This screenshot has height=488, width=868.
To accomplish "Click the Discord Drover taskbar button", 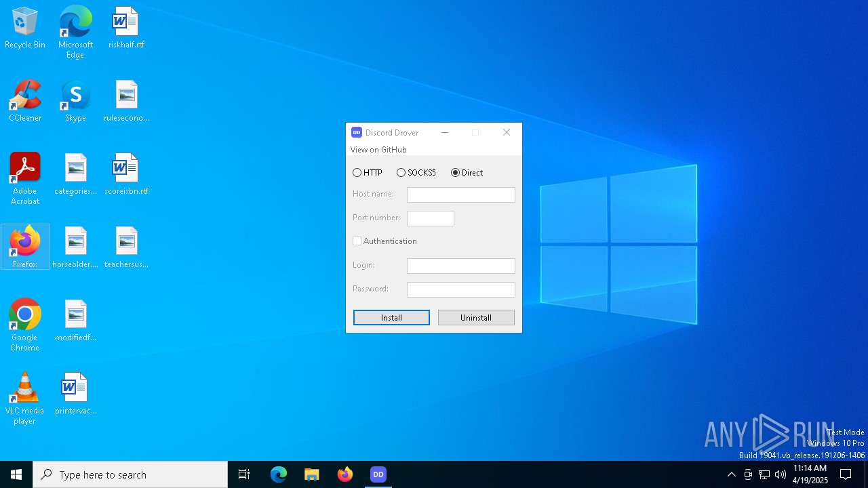I will (378, 474).
